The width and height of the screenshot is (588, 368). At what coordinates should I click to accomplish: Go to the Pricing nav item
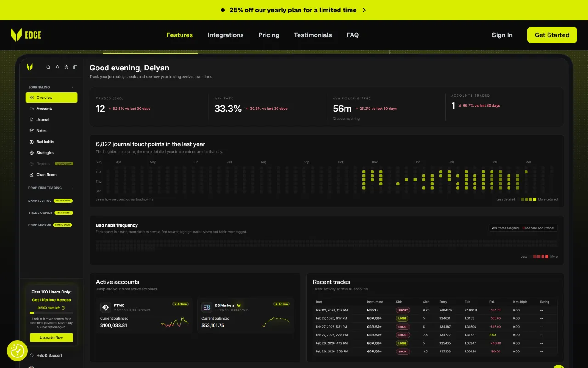click(269, 35)
